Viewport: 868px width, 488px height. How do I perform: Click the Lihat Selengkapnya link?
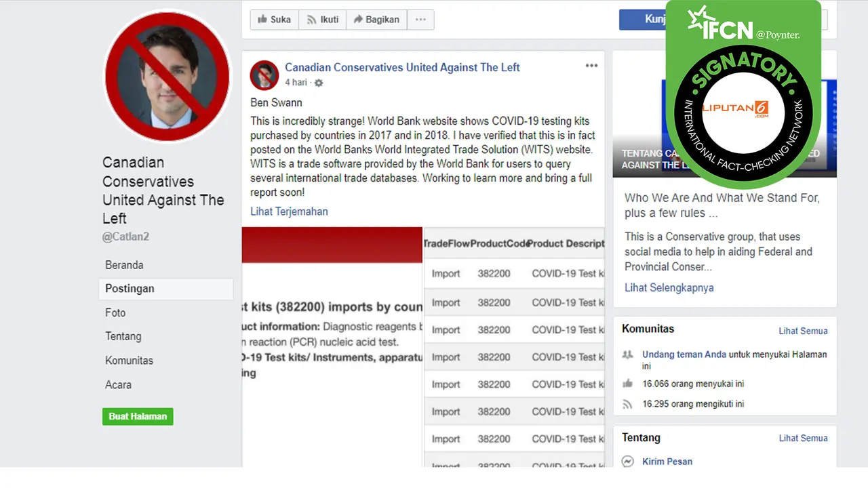click(669, 287)
